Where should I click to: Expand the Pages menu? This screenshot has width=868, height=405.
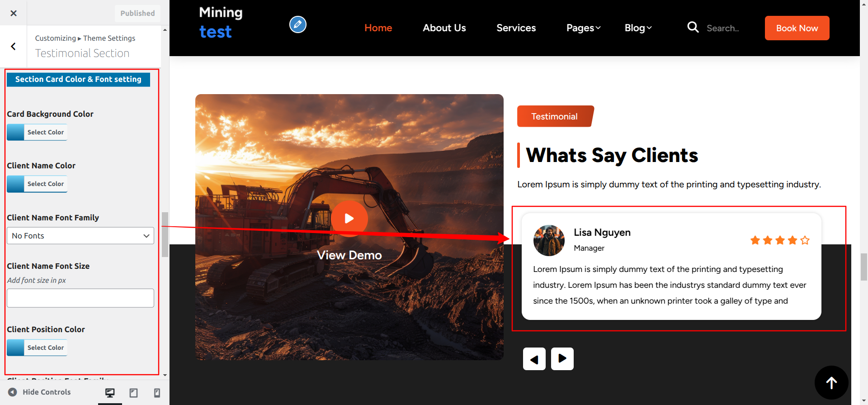[x=583, y=28]
